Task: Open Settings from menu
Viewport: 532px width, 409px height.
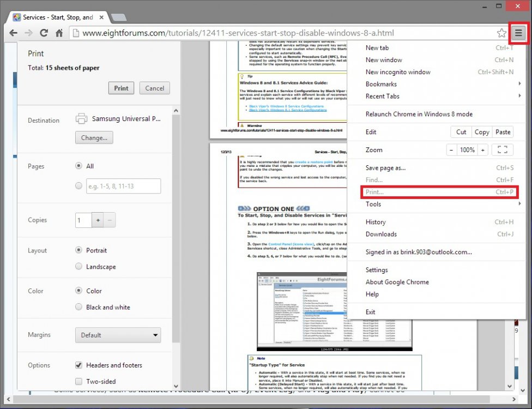Action: pyautogui.click(x=436, y=270)
